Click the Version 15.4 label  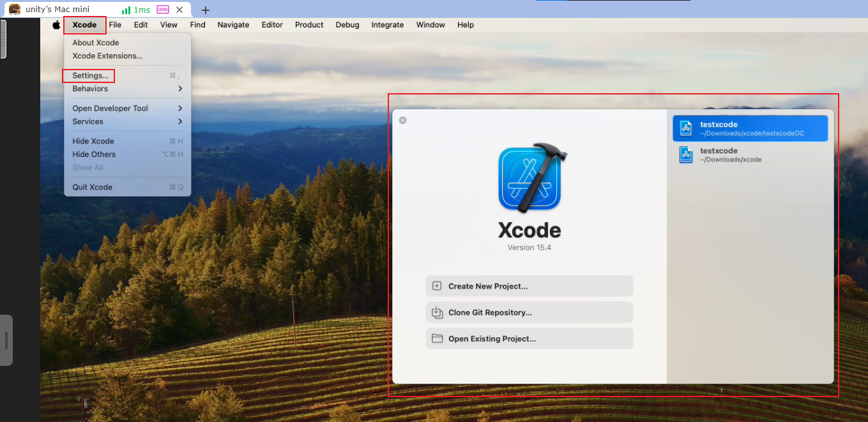529,248
